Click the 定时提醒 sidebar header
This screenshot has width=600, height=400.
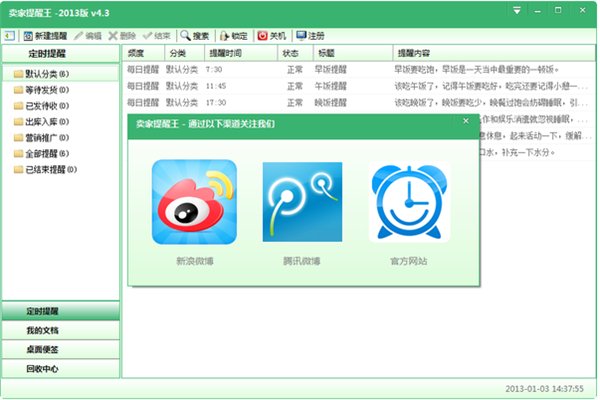pos(60,54)
